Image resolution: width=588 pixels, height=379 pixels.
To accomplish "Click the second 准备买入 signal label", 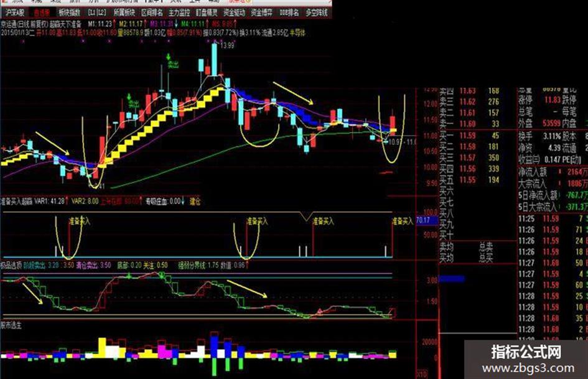I will 257,222.
